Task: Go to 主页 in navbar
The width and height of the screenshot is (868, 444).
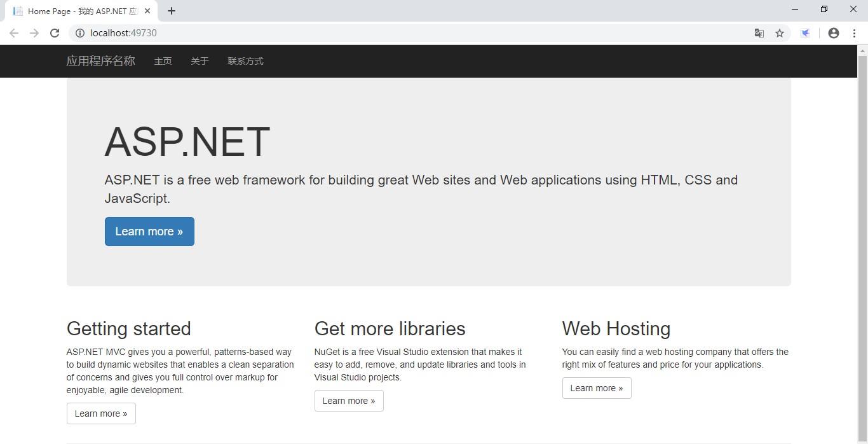Action: point(163,61)
